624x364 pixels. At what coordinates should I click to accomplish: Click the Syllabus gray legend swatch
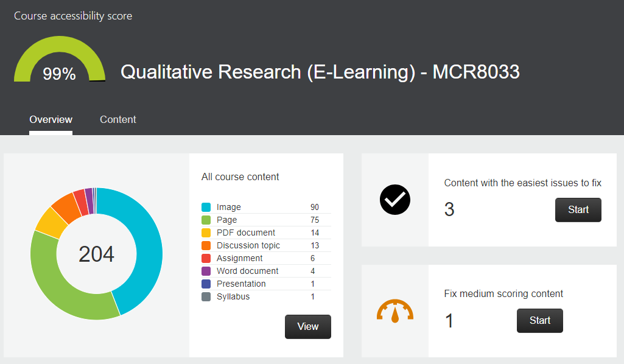pyautogui.click(x=206, y=296)
